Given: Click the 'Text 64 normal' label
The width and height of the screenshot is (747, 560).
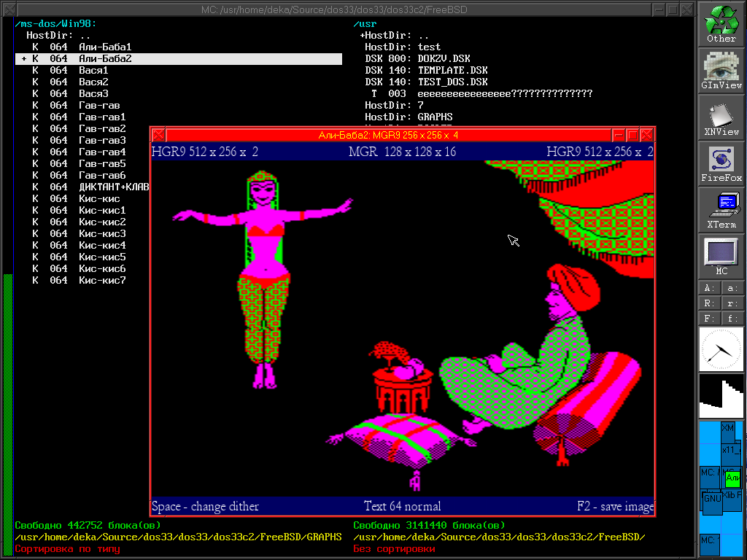Looking at the screenshot, I should click(x=403, y=506).
